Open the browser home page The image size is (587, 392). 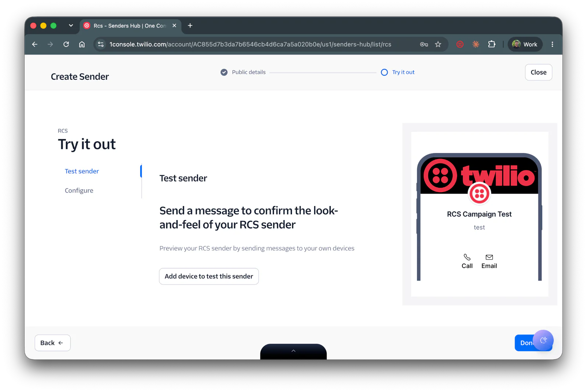82,44
